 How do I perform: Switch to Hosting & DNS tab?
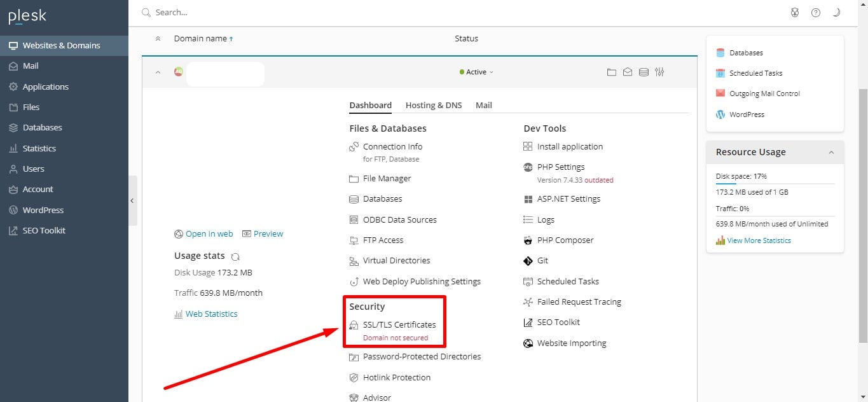[x=434, y=105]
